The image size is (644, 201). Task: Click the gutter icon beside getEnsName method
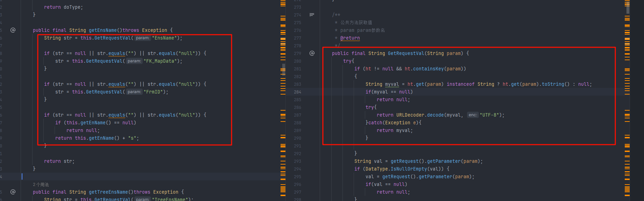coord(13,30)
